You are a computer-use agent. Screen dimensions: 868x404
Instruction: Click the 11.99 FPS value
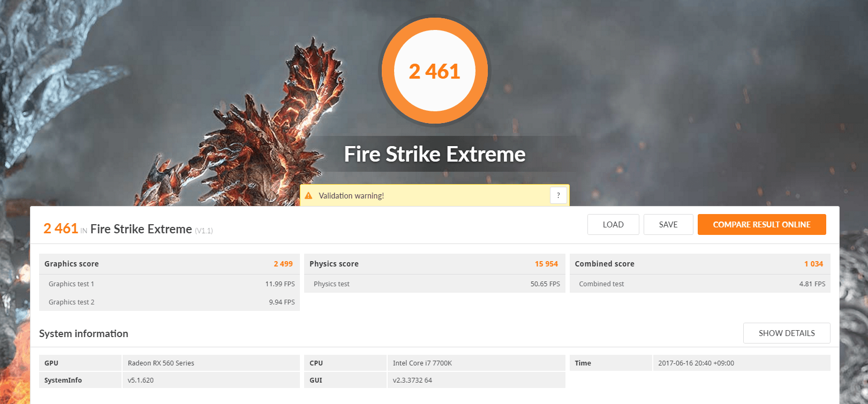pyautogui.click(x=280, y=284)
